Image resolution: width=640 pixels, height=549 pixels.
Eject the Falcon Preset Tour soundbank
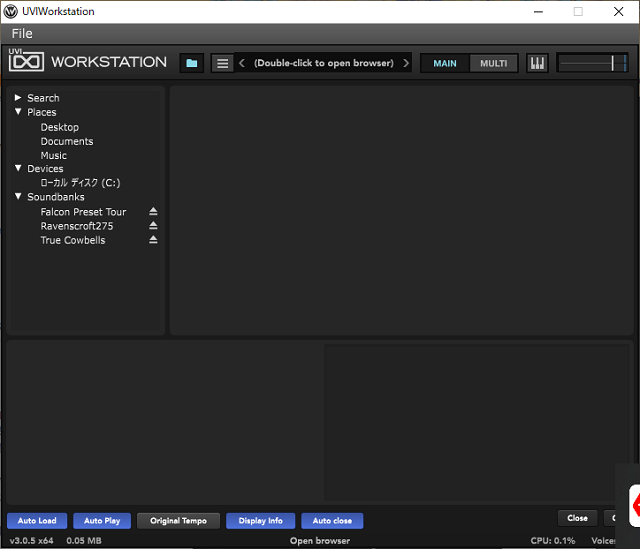click(x=153, y=211)
